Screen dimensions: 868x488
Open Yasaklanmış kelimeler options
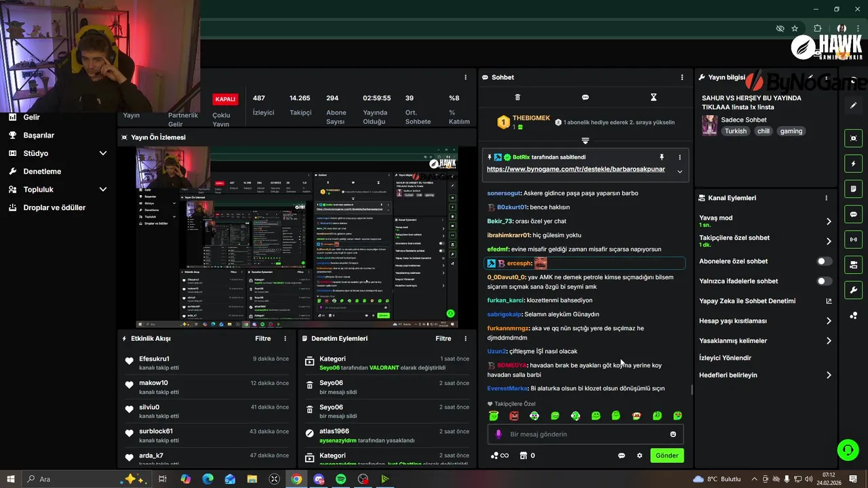[765, 341]
